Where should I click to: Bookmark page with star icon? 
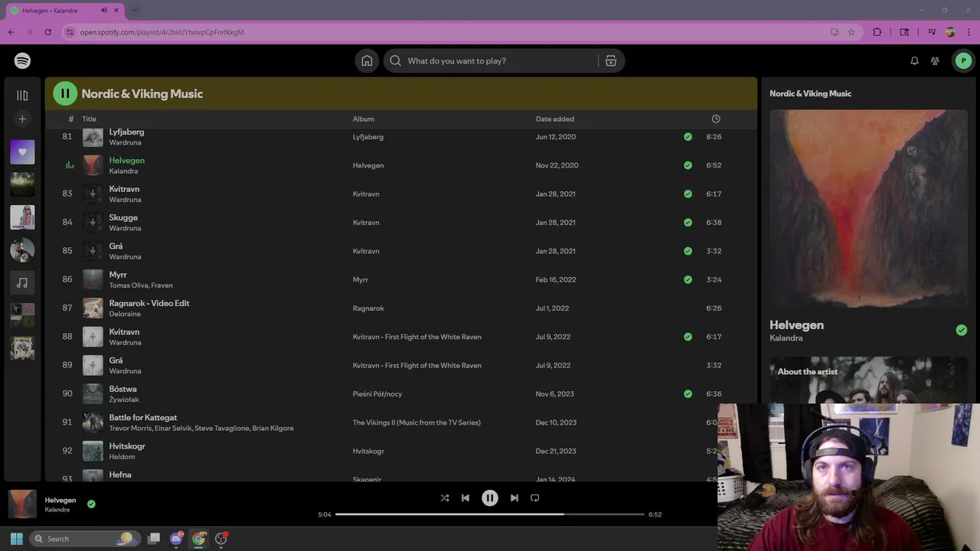pyautogui.click(x=851, y=32)
